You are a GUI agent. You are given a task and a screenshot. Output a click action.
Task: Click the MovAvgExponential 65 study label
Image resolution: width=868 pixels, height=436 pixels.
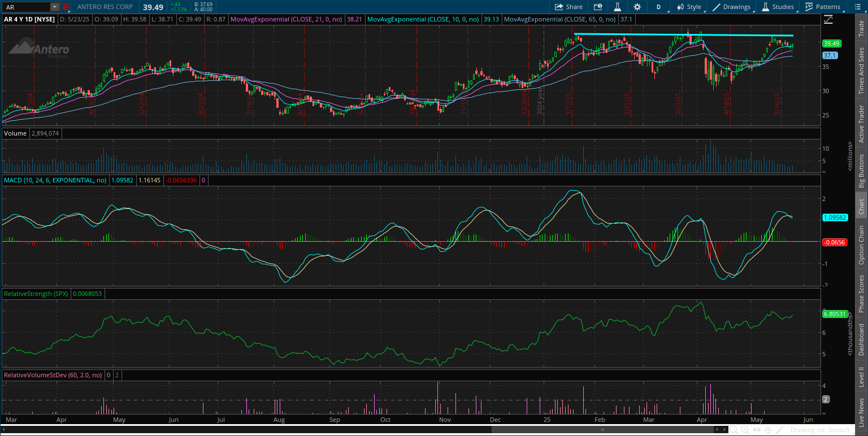coord(561,19)
